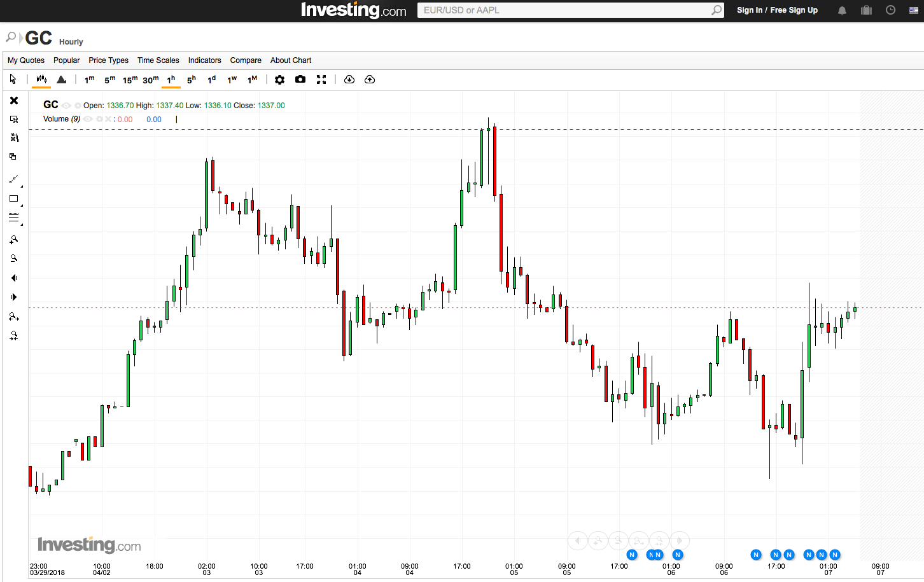Click Sign In link

tap(750, 10)
